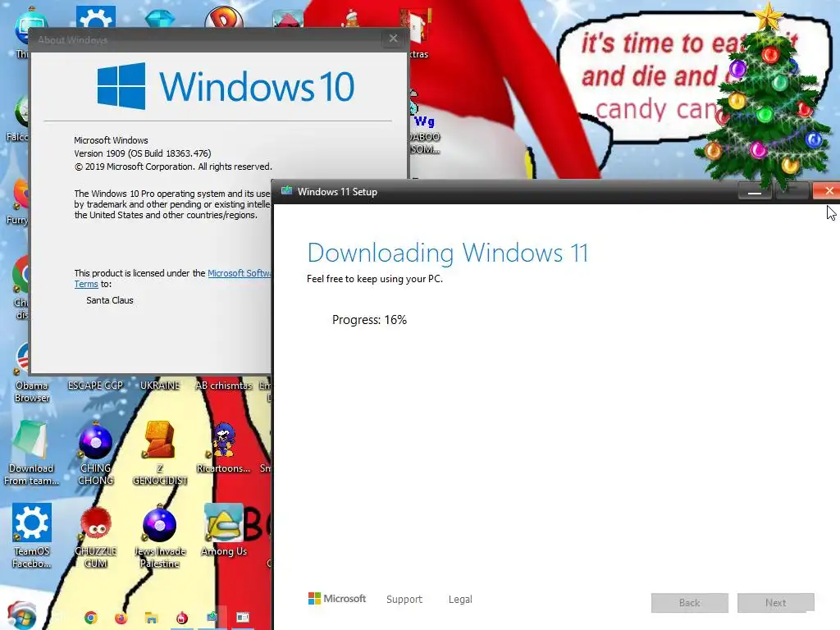Click the Windows 11 Setup title bar icon
The width and height of the screenshot is (840, 630).
(x=286, y=190)
